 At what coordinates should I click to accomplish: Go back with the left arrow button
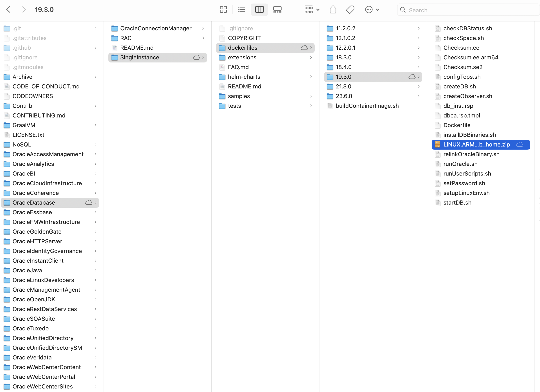tap(8, 9)
